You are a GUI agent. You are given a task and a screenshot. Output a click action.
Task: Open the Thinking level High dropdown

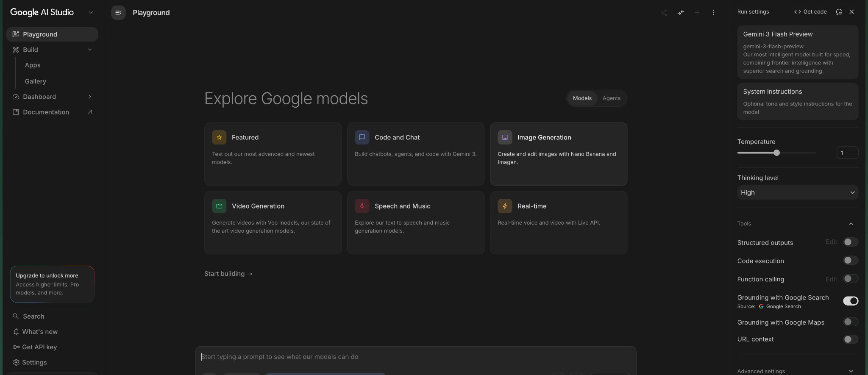coord(798,192)
